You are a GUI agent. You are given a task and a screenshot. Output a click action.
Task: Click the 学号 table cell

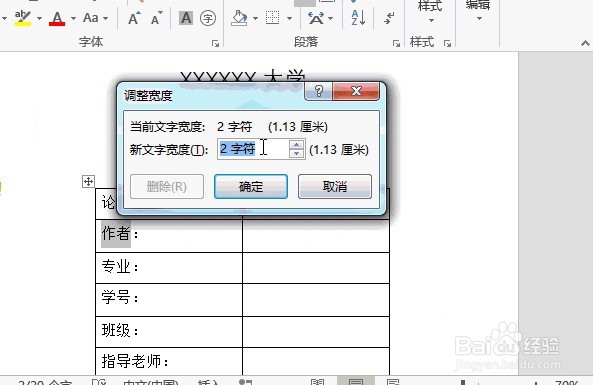169,300
